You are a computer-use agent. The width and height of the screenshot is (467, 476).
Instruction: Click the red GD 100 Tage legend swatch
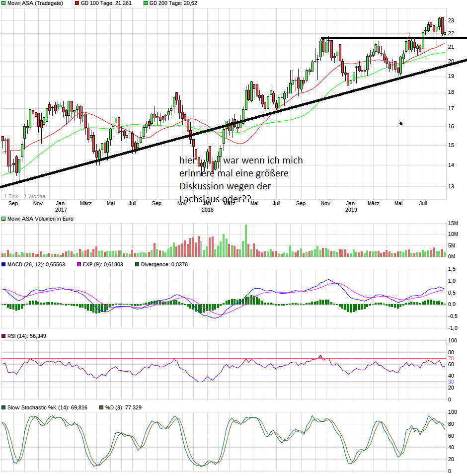(77, 3)
